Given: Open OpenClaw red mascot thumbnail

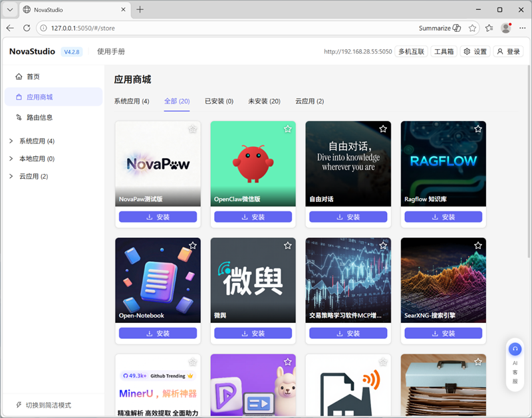Looking at the screenshot, I should click(x=253, y=163).
